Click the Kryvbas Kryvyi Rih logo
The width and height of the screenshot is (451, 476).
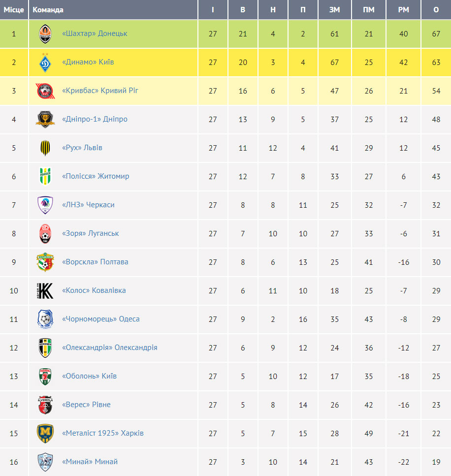coord(45,91)
